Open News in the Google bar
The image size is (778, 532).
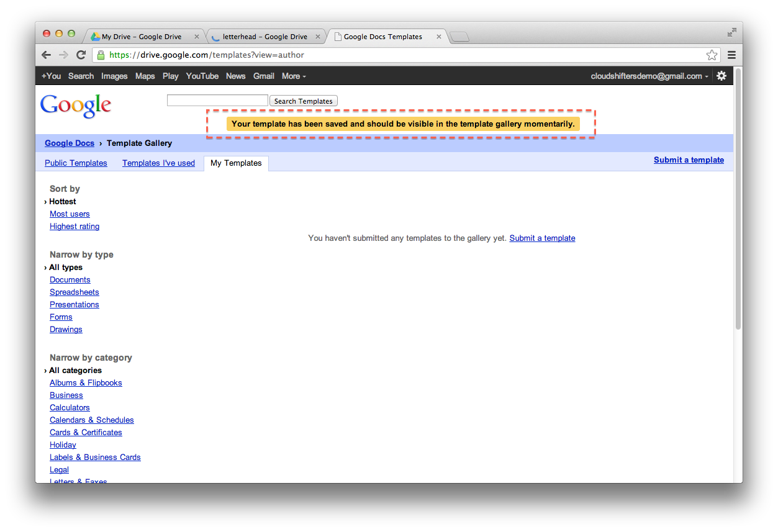[235, 76]
